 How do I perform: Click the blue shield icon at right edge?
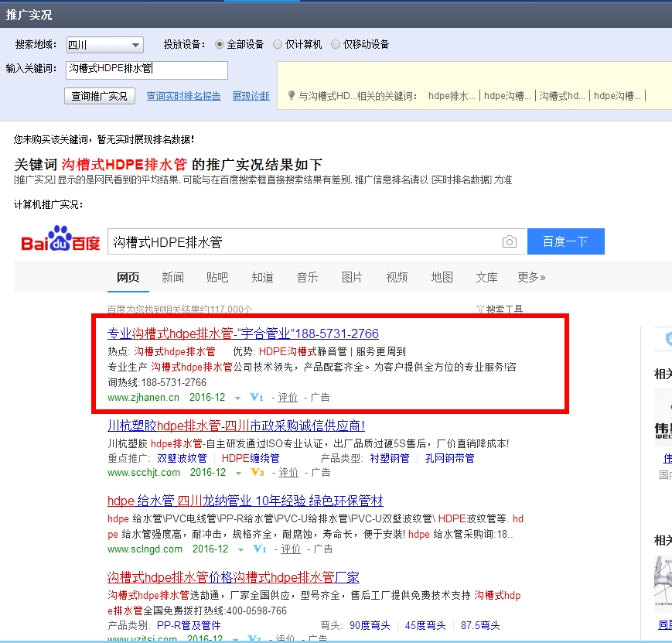[666, 339]
